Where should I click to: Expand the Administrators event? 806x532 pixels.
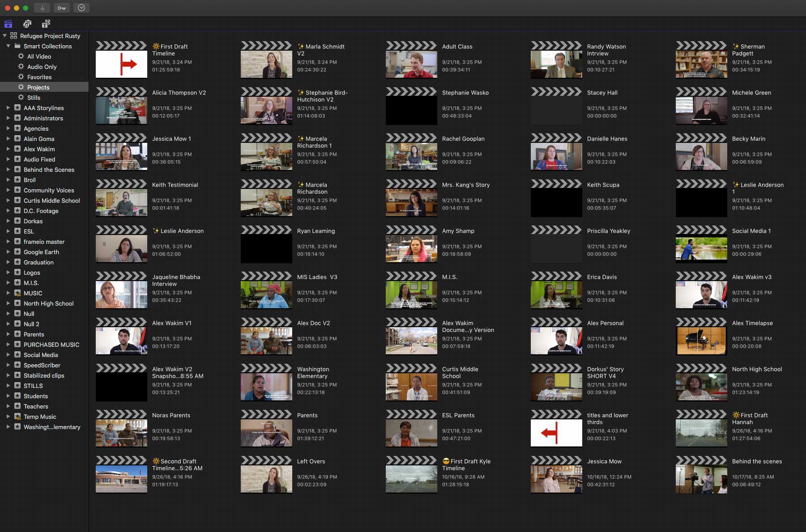pyautogui.click(x=8, y=118)
